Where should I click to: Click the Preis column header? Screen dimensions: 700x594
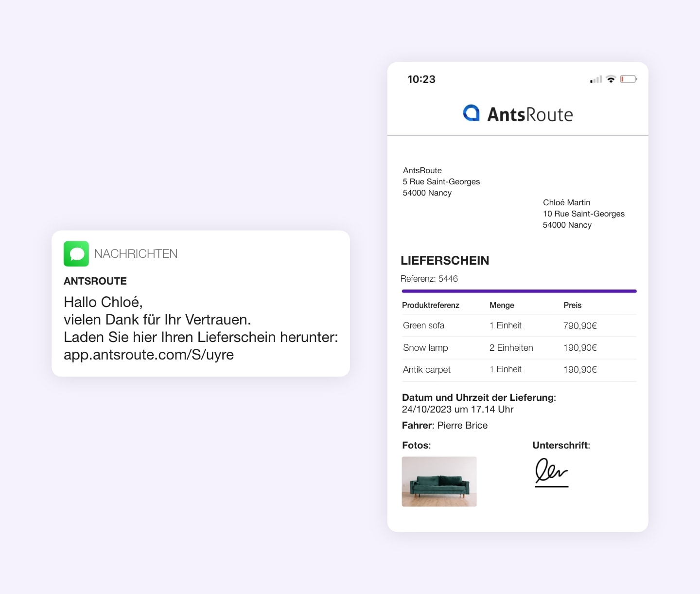(572, 306)
